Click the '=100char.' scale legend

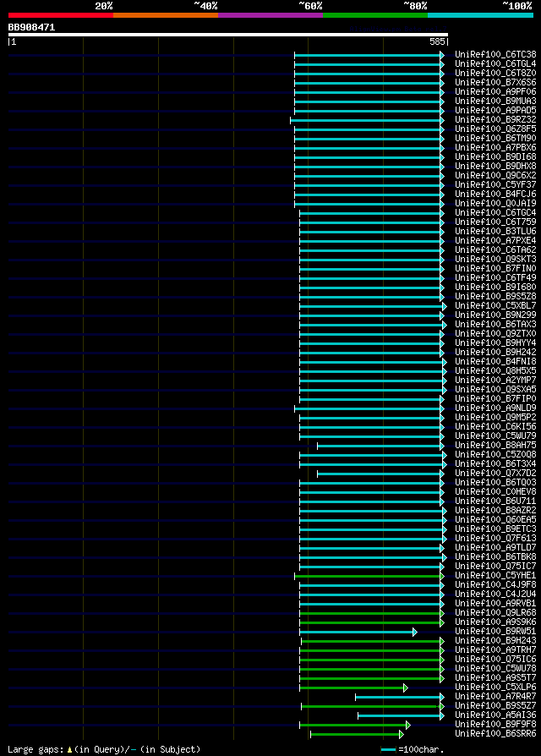point(412,750)
